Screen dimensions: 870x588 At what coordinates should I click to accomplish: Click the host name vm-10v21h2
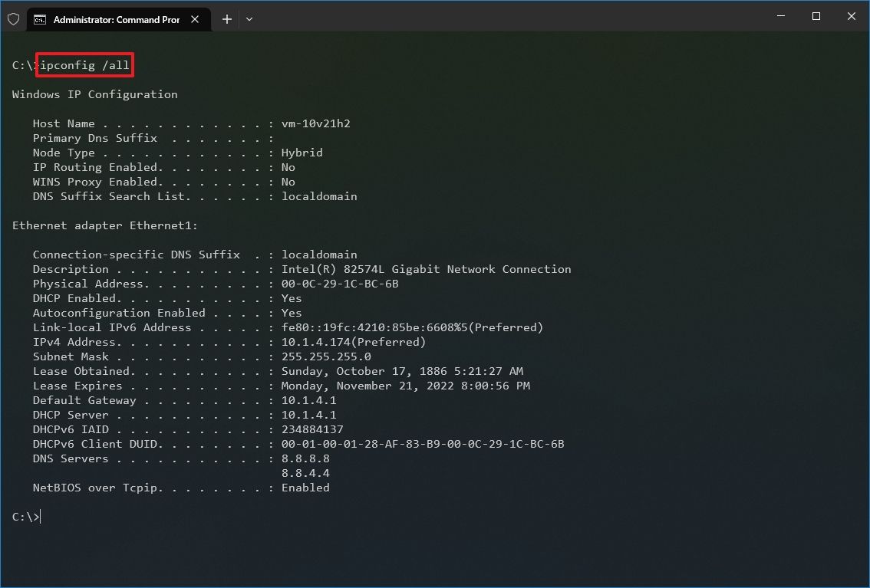click(316, 123)
